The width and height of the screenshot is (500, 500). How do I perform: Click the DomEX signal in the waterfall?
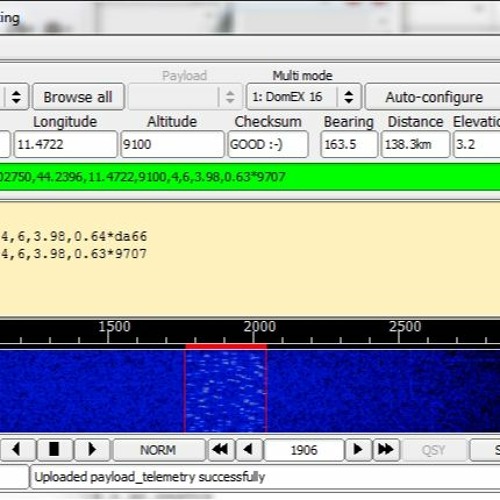(x=226, y=391)
